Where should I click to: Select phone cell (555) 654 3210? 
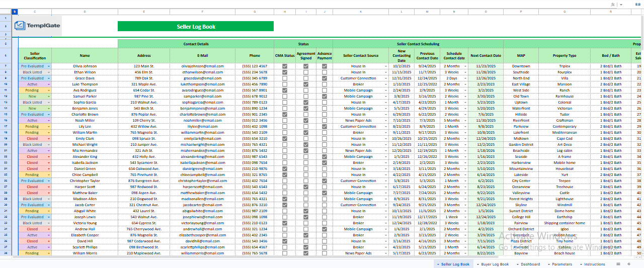(x=255, y=138)
